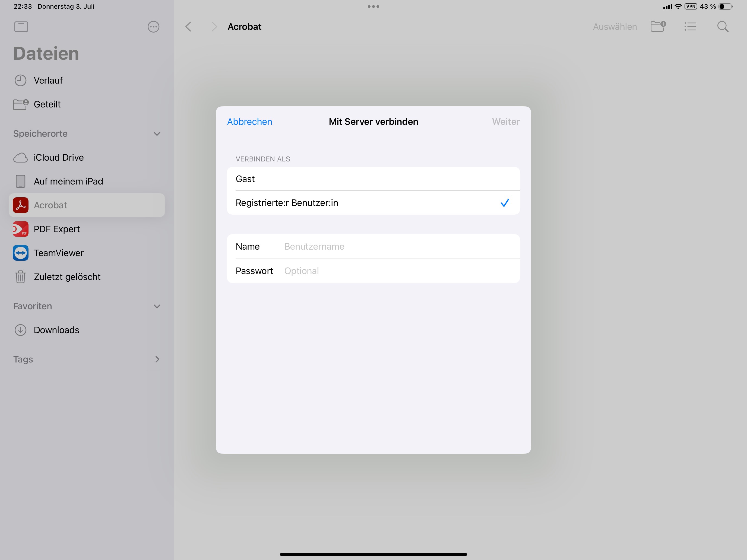Open the more options ellipsis menu
Image resolution: width=747 pixels, height=560 pixels.
pos(153,27)
